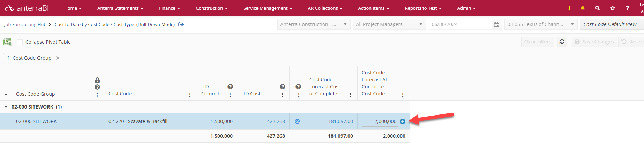Click the favorites star icon

613,8
